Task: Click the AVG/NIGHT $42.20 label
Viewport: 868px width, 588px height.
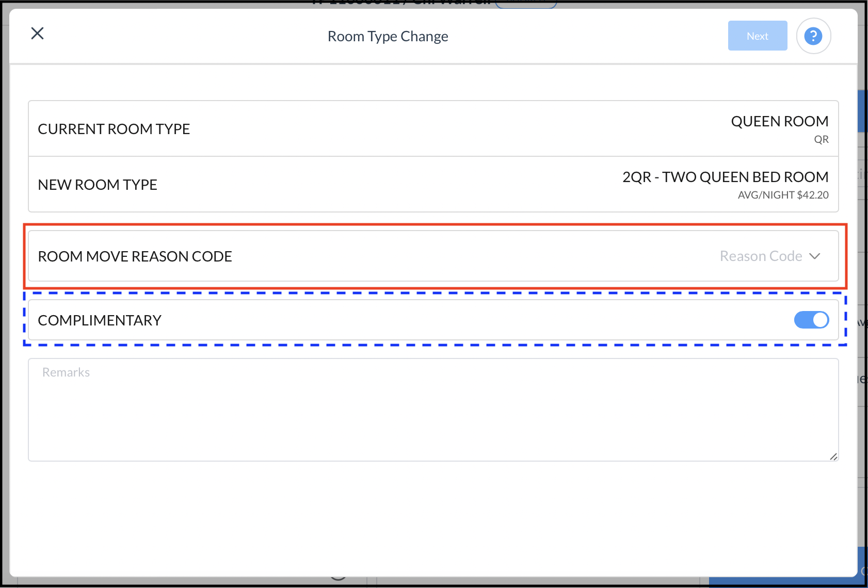Action: [x=782, y=195]
